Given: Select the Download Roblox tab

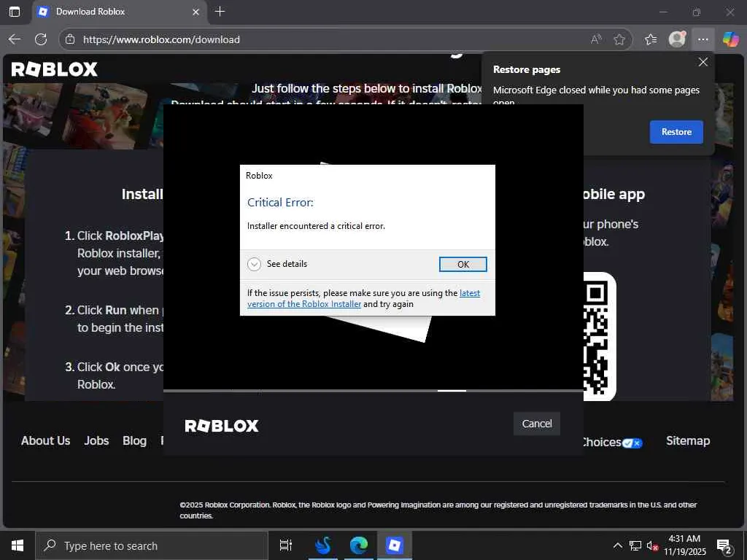Looking at the screenshot, I should coord(119,12).
